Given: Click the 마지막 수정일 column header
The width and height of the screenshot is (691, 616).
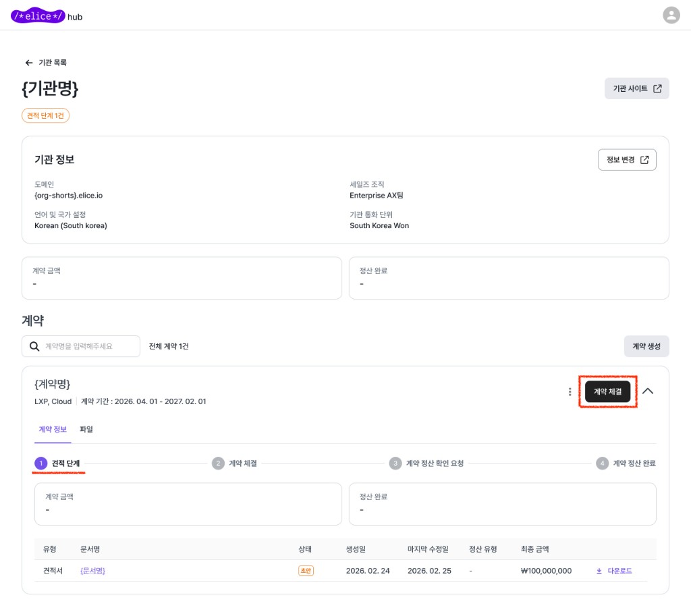Looking at the screenshot, I should pos(428,549).
